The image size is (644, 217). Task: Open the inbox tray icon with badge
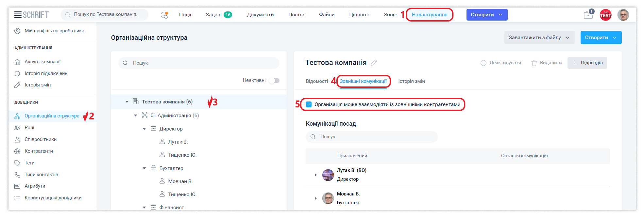point(588,15)
